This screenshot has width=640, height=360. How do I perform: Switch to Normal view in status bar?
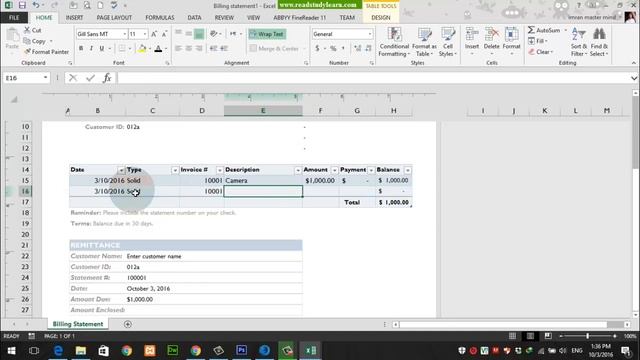point(512,336)
